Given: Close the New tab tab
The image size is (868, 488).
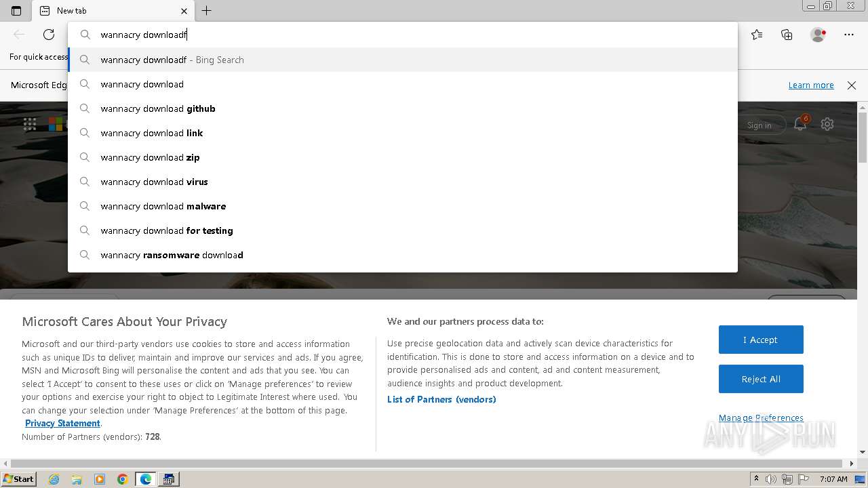Looking at the screenshot, I should (x=184, y=11).
